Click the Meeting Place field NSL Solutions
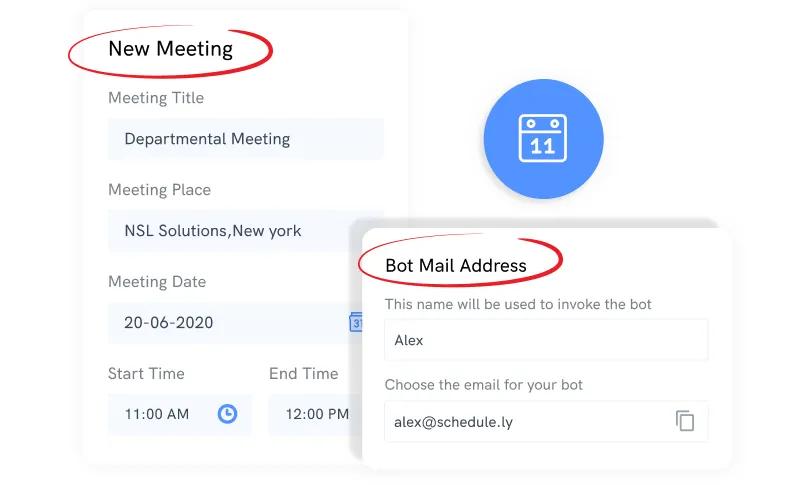Viewport: 800px width, 485px height. click(245, 231)
